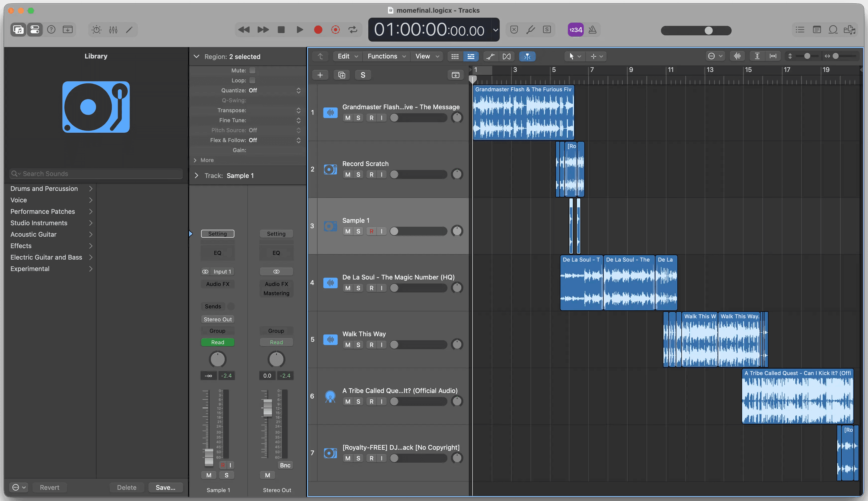Image resolution: width=868 pixels, height=501 pixels.
Task: Click the Metronome icon in the control bar
Action: point(592,30)
